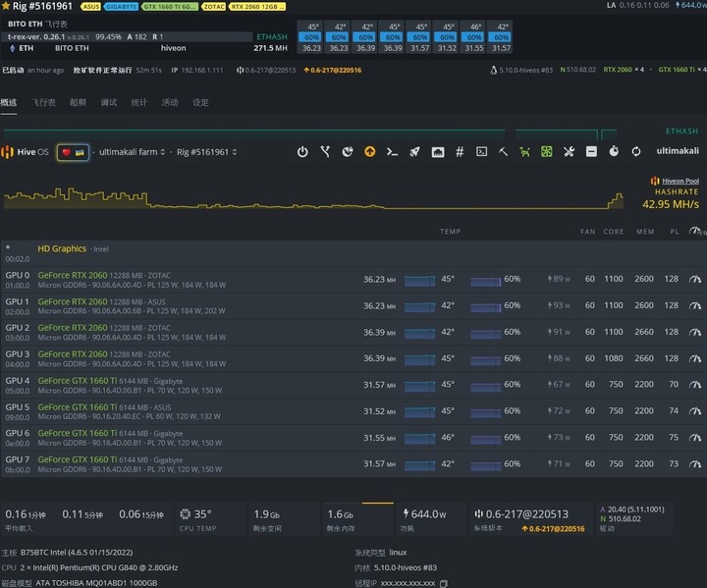707x588 pixels.
Task: Open the power actions icon
Action: coord(302,152)
